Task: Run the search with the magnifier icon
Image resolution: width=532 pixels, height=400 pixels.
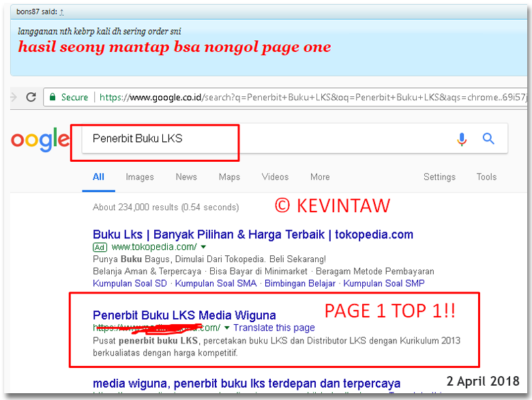Action: pyautogui.click(x=488, y=139)
